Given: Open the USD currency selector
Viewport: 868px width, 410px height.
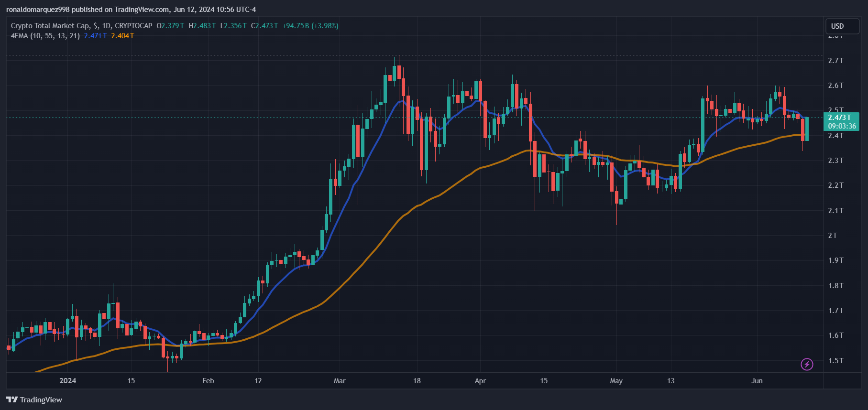Looking at the screenshot, I should [842, 26].
